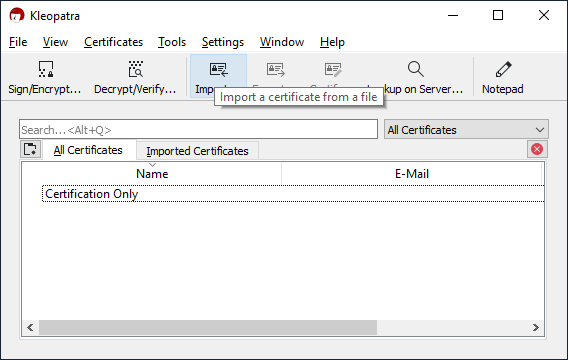
Task: Open the File menu
Action: pos(18,42)
